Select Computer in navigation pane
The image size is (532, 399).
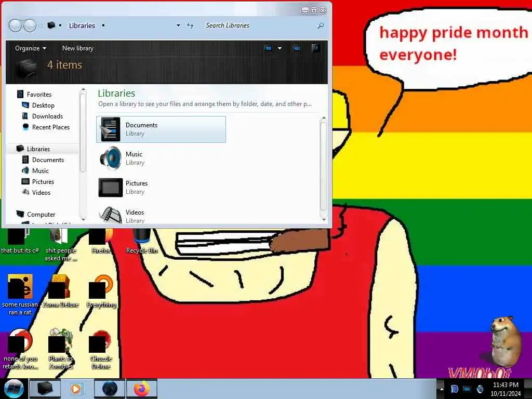[x=41, y=215]
